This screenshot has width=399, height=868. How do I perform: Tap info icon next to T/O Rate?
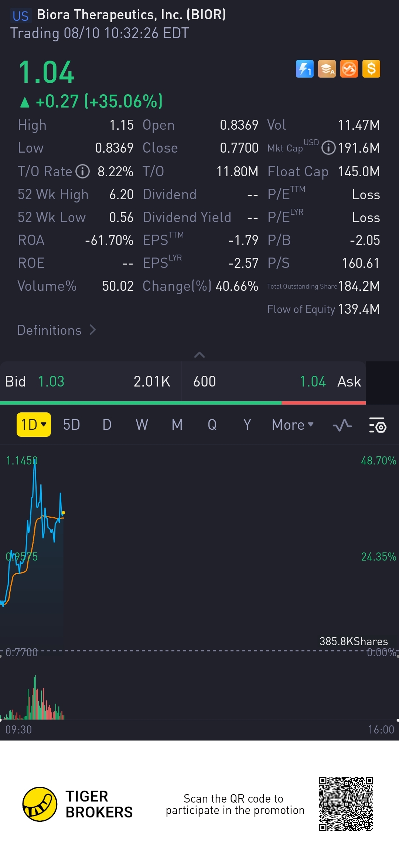coord(83,171)
